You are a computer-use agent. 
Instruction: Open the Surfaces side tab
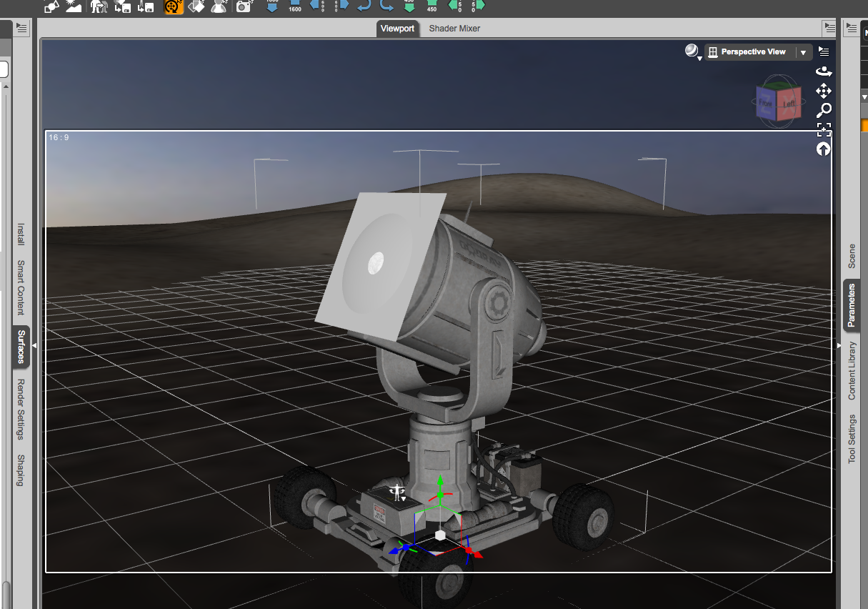tap(21, 346)
